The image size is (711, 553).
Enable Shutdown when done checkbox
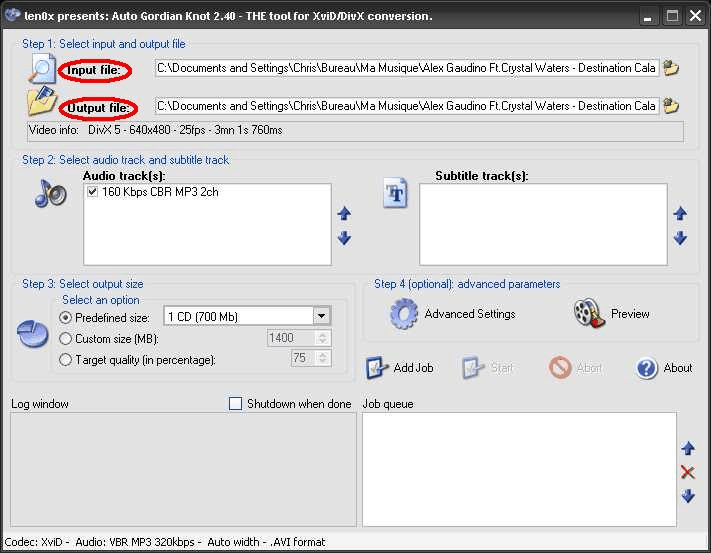tap(235, 403)
